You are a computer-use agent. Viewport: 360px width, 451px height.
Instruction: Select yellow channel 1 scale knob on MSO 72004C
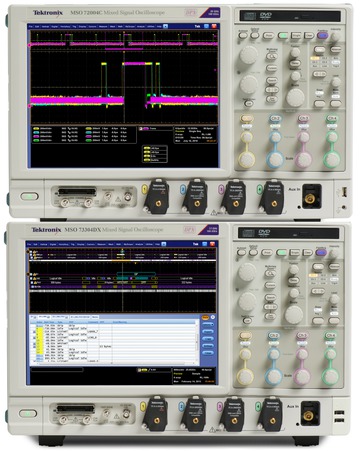click(246, 160)
